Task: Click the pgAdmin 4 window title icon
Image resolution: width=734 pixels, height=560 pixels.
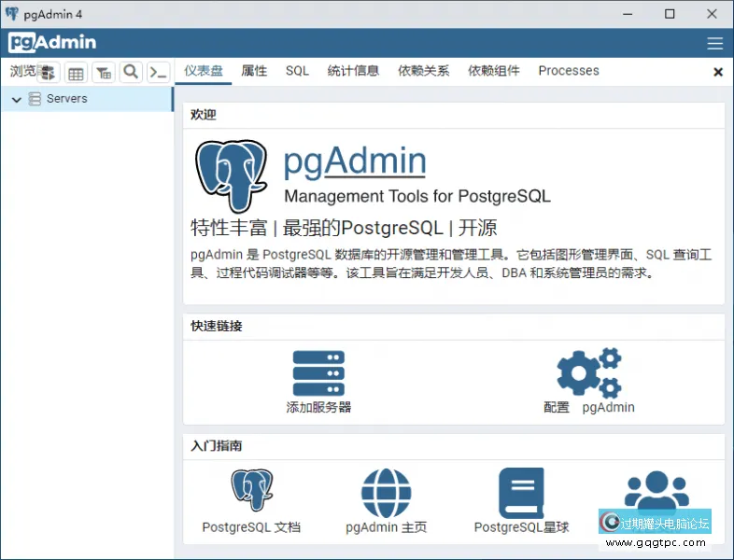Action: click(12, 14)
